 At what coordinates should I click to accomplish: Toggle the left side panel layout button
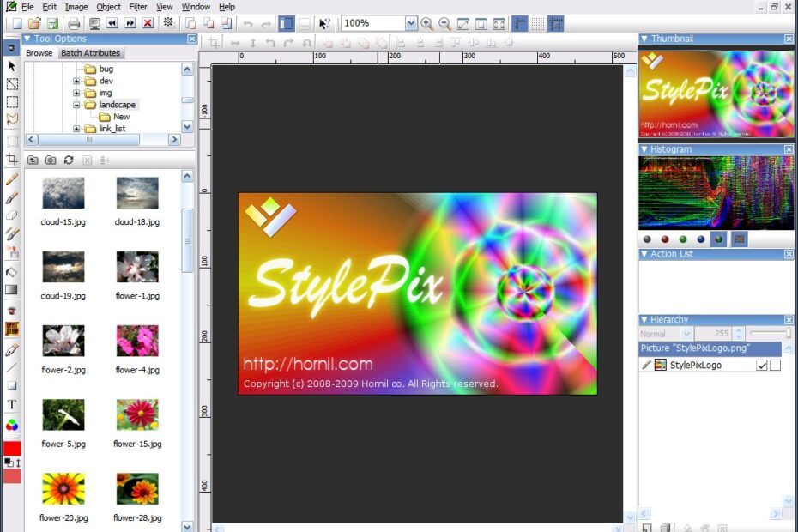click(287, 23)
